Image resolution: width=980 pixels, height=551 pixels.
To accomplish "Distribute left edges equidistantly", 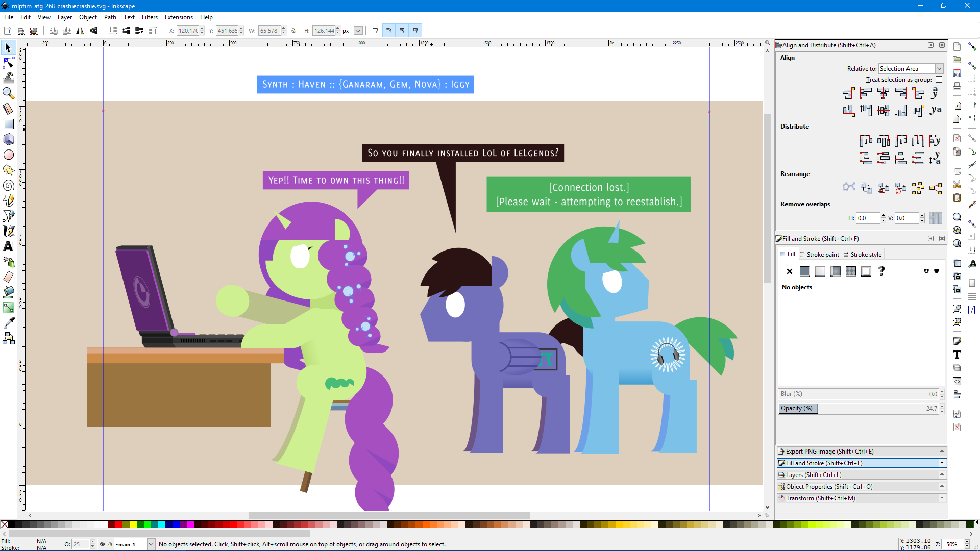I will click(866, 140).
